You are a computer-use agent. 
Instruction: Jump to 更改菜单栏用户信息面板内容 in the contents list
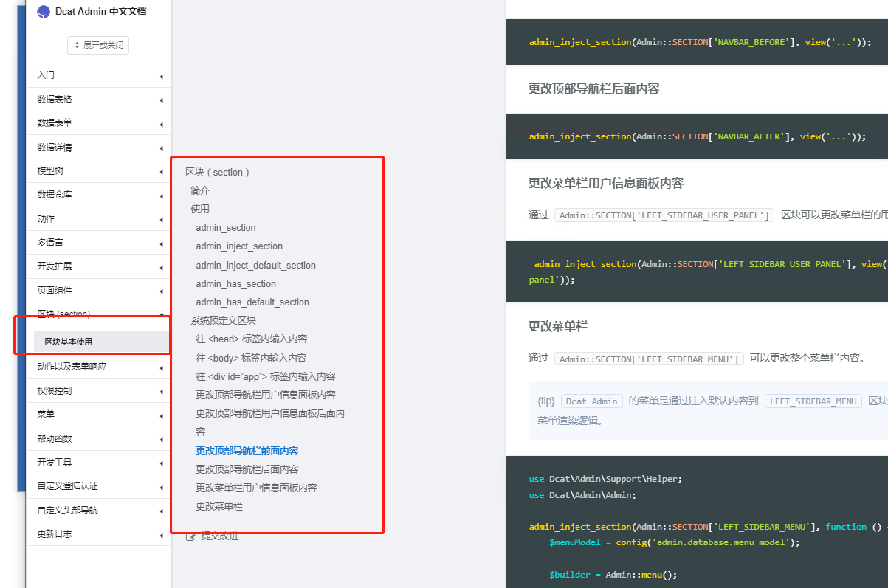pyautogui.click(x=256, y=488)
